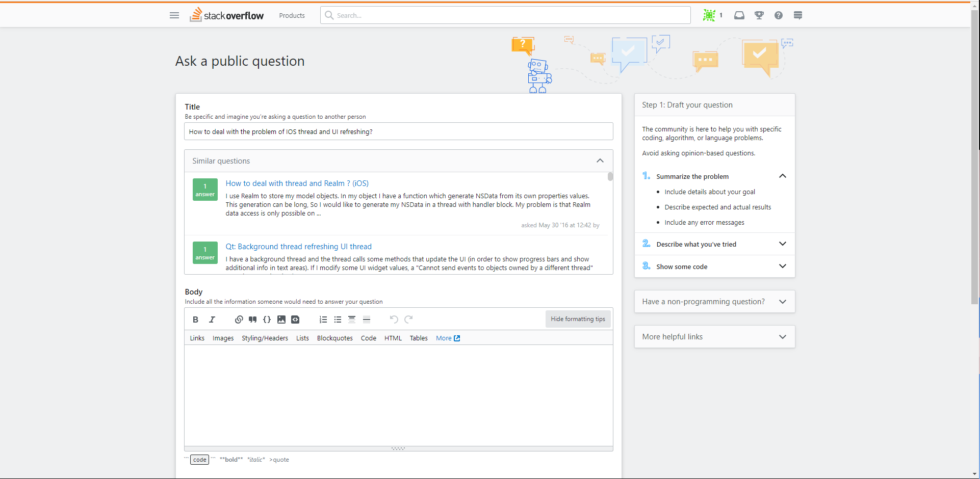Open question 'How to deal with thread and Realm ? (iOS)'

[297, 183]
